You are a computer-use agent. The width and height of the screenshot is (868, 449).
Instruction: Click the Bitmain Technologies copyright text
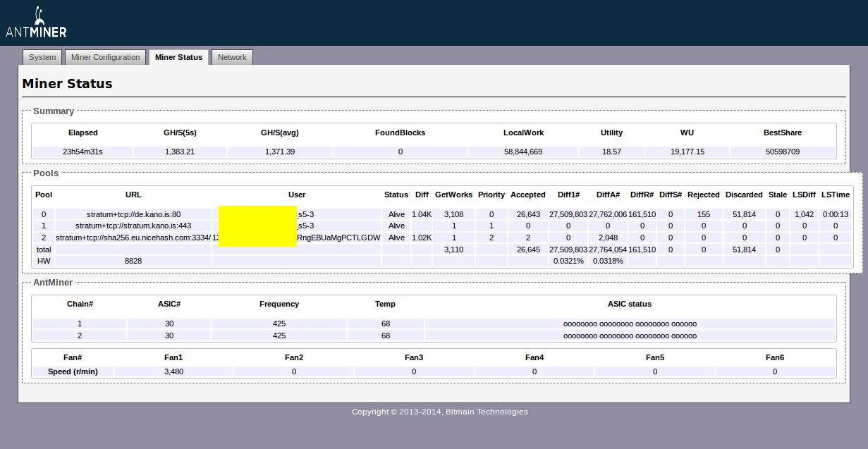[440, 412]
